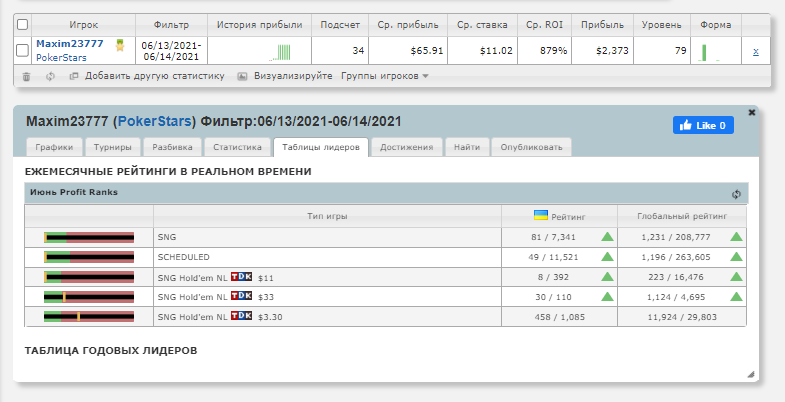Sort by the Игрок column header
Image resolution: width=785 pixels, height=402 pixels.
click(84, 25)
